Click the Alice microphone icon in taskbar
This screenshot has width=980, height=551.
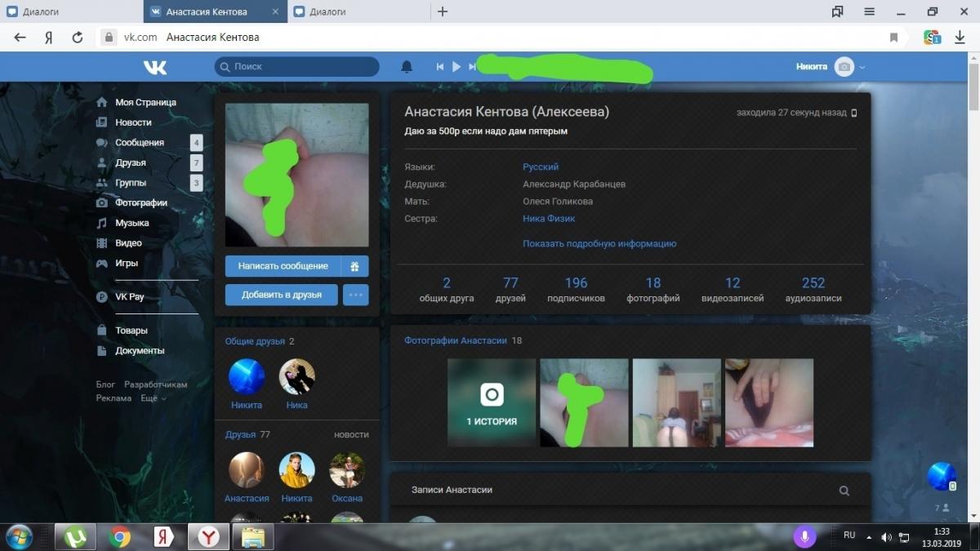804,536
